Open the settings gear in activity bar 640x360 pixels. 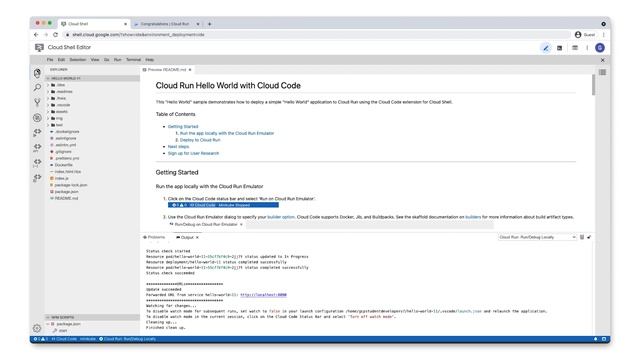(x=37, y=328)
